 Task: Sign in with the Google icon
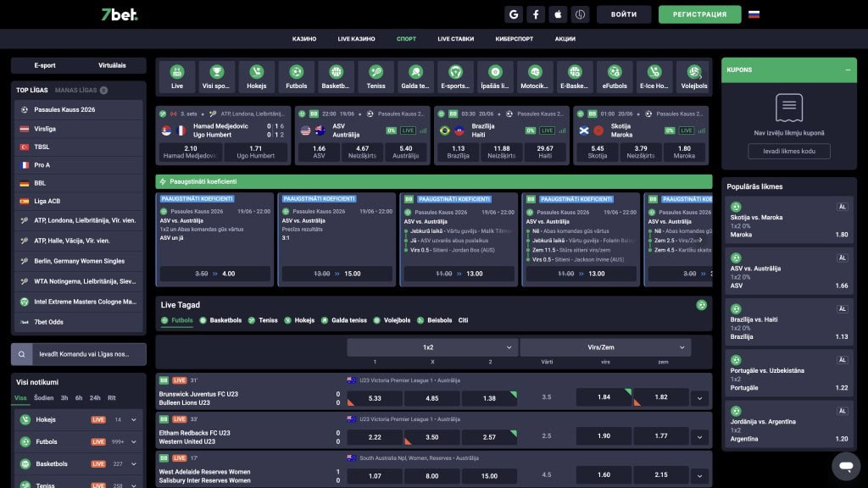(513, 14)
